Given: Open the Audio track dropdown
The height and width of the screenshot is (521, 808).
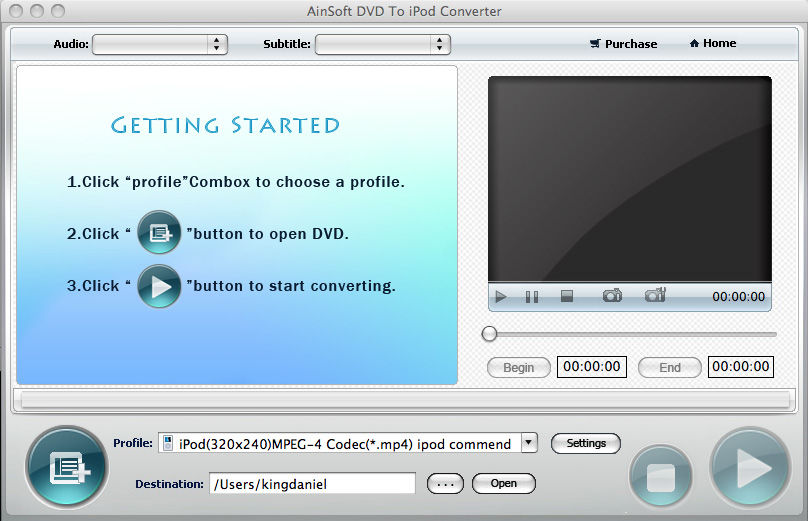Looking at the screenshot, I should click(x=160, y=44).
